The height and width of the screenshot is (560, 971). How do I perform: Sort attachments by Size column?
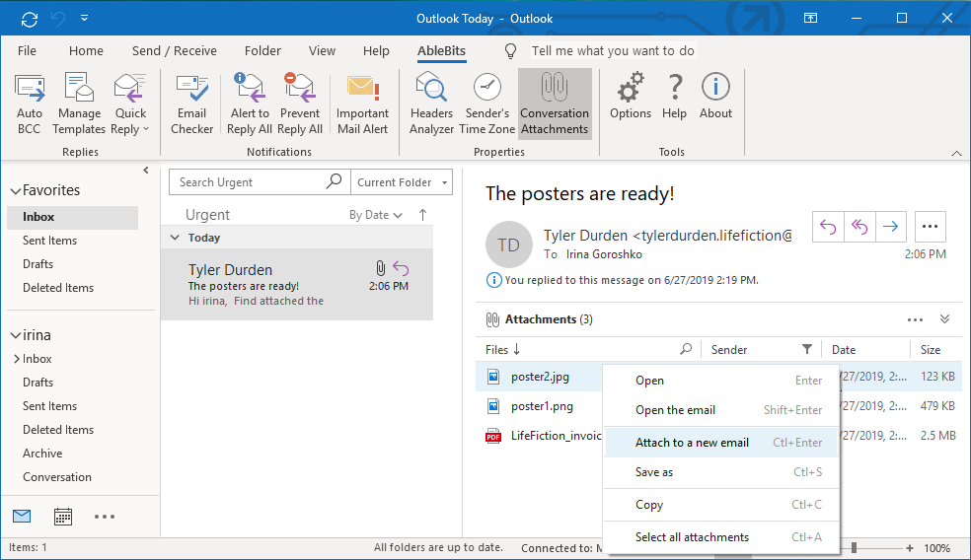931,350
